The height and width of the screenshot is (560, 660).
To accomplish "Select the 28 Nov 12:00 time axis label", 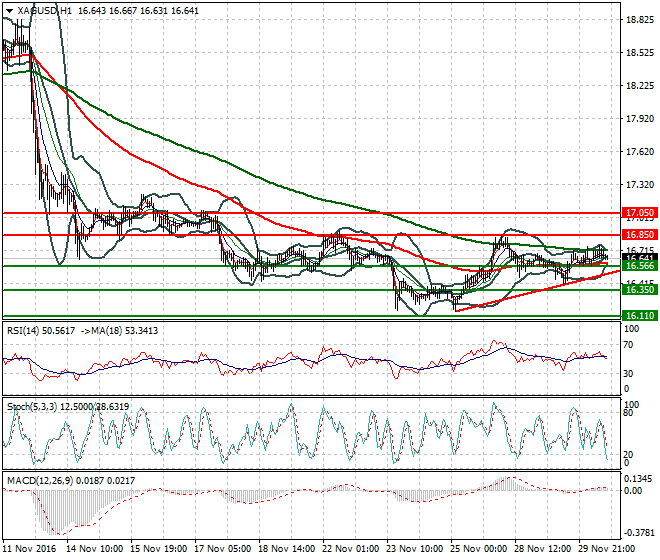I will click(x=543, y=549).
